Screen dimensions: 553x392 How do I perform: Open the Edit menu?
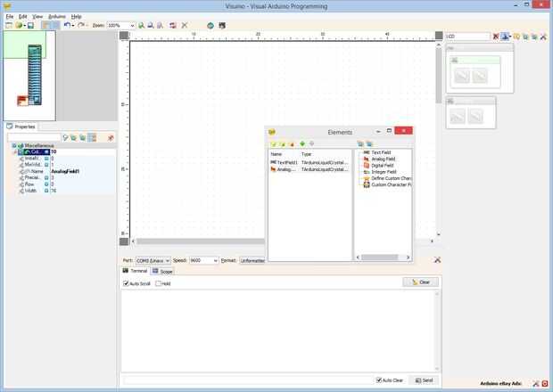pos(23,17)
